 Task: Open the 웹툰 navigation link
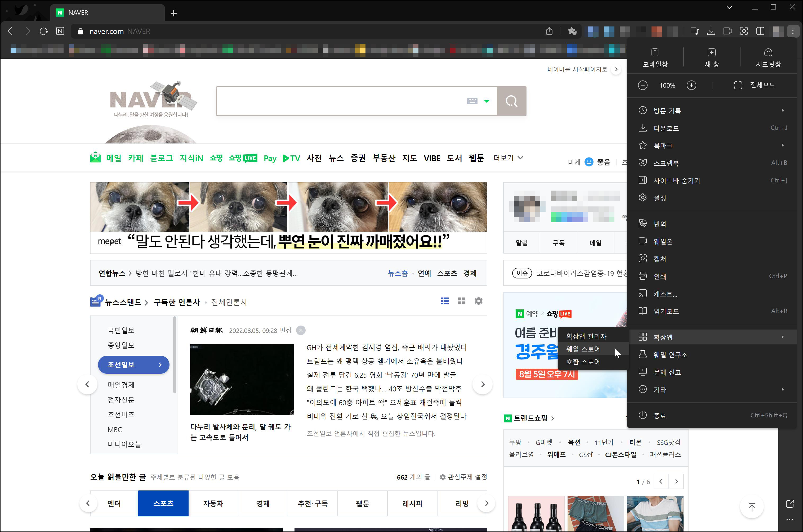point(476,158)
